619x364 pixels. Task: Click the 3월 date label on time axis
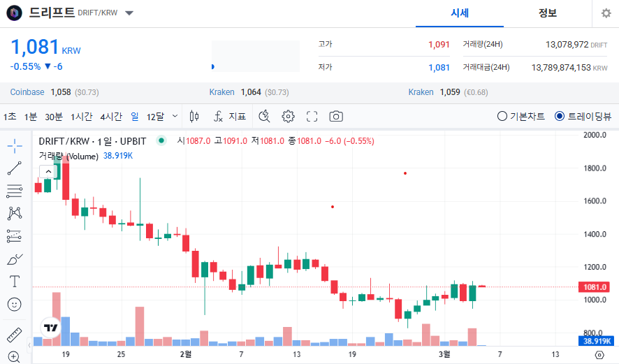point(444,354)
